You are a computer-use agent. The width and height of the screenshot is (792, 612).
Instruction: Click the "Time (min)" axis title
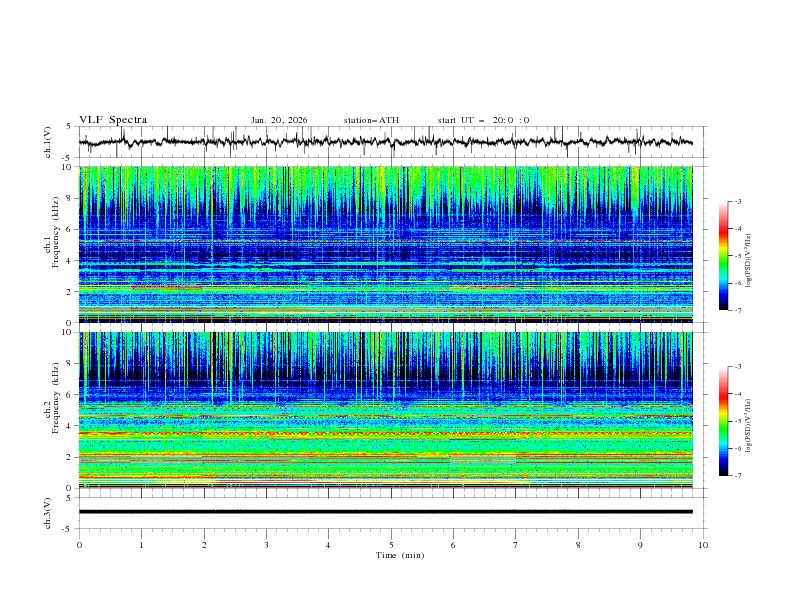pyautogui.click(x=400, y=555)
